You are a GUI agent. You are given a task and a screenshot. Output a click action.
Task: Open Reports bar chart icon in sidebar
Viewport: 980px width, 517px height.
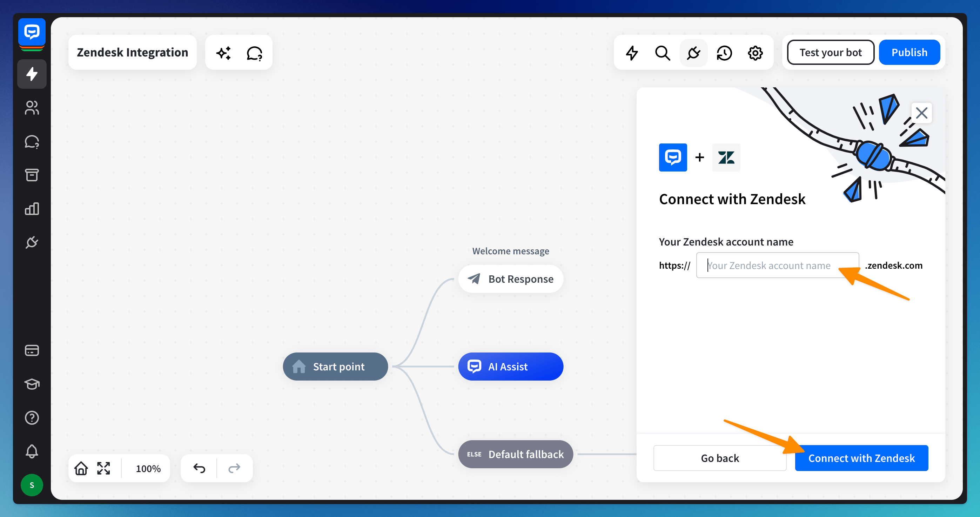(x=32, y=208)
